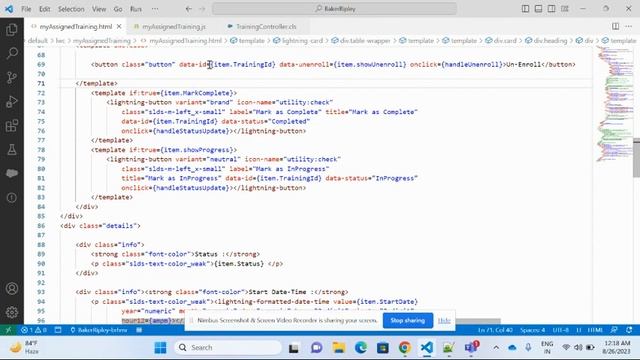Image resolution: width=640 pixels, height=360 pixels.
Task: Open errors and warnings in status bar
Action: click(x=34, y=330)
